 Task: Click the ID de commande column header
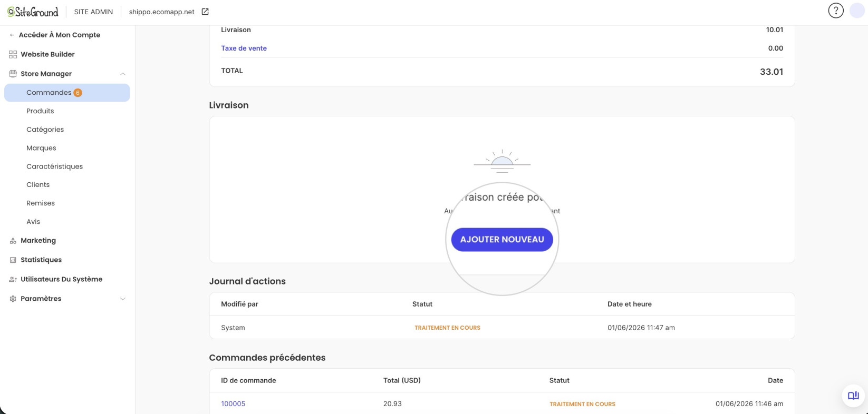(248, 380)
